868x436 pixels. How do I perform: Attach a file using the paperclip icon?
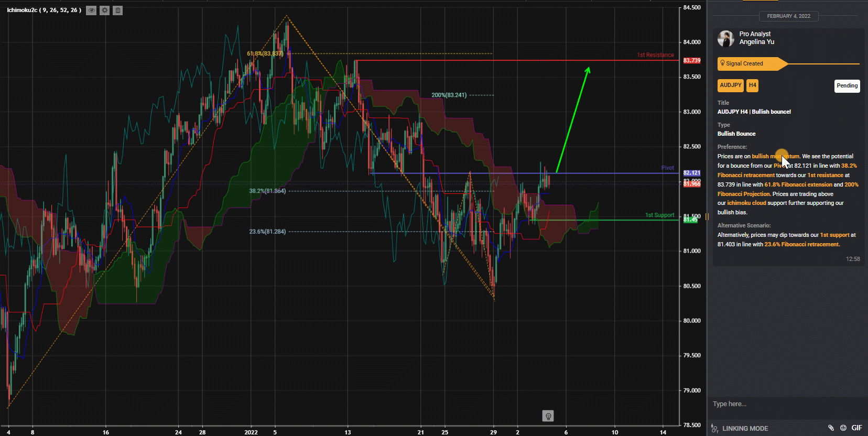click(831, 428)
